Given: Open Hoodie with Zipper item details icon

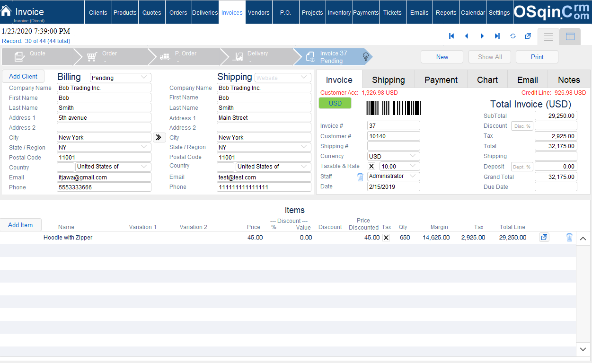Looking at the screenshot, I should click(x=544, y=237).
